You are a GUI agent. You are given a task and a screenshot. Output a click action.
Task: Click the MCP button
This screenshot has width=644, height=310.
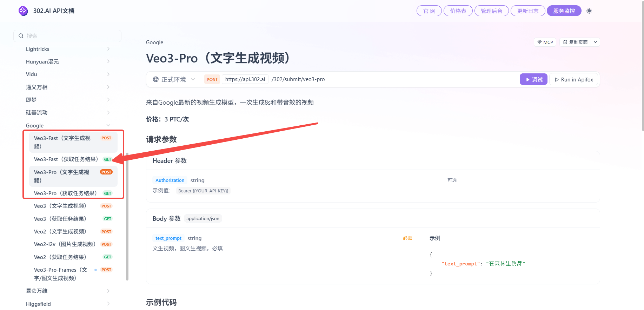(545, 42)
